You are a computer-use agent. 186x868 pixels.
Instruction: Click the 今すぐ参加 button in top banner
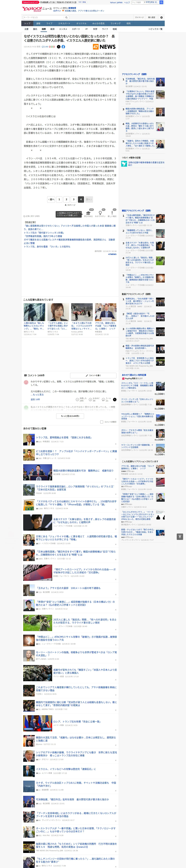(x=82, y=2)
